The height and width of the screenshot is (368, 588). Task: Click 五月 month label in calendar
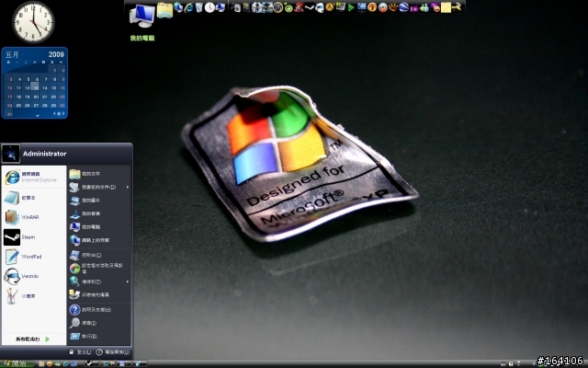click(12, 55)
